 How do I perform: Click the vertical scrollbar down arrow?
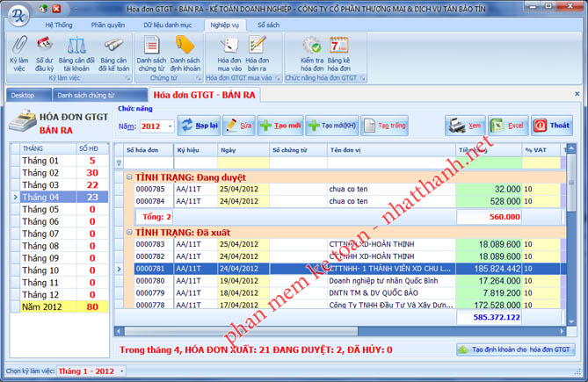(x=571, y=321)
